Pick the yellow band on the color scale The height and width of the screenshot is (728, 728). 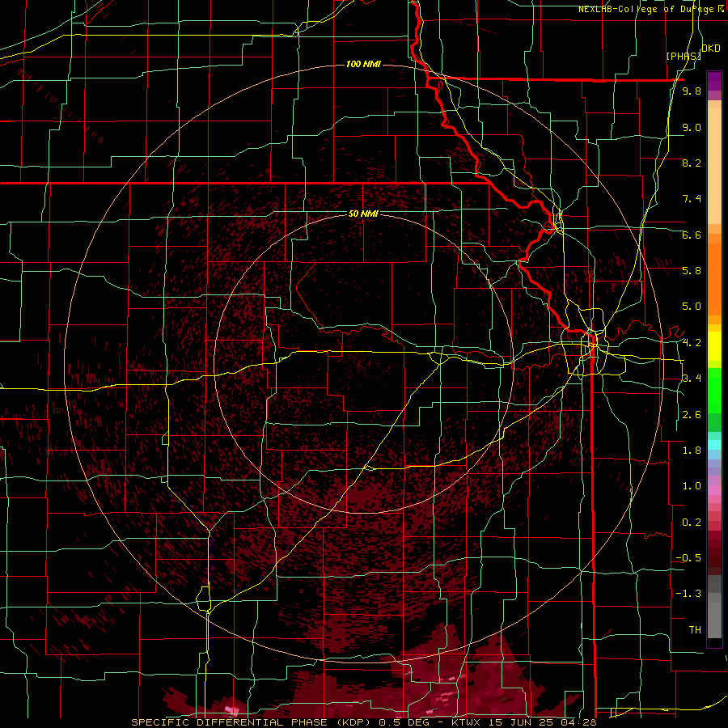[x=714, y=346]
